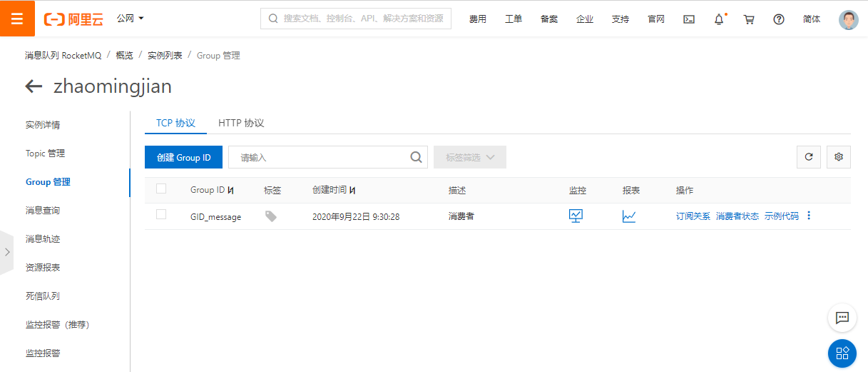Image resolution: width=868 pixels, height=372 pixels.
Task: Open 监控报警（推荐） in the sidebar
Action: pyautogui.click(x=57, y=325)
